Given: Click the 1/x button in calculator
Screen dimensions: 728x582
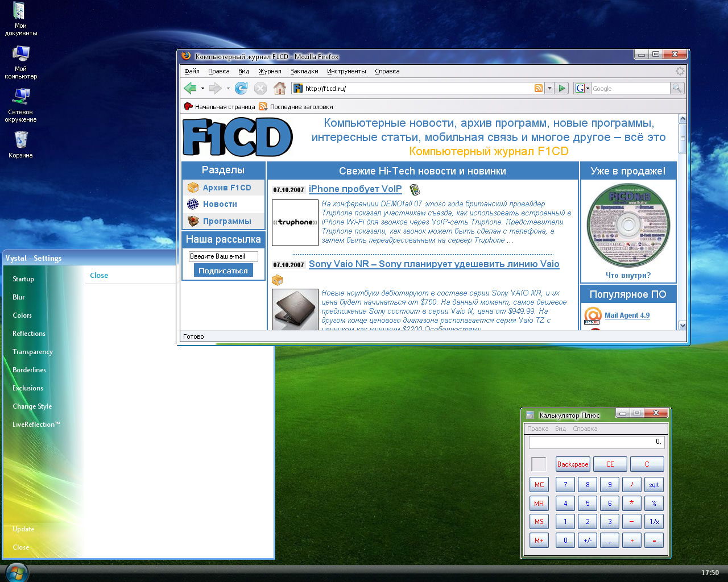Looking at the screenshot, I should (654, 522).
